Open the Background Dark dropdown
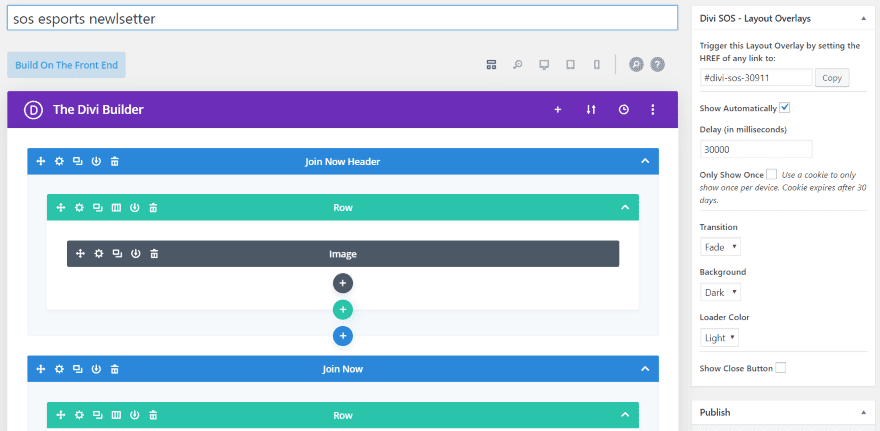 click(720, 292)
